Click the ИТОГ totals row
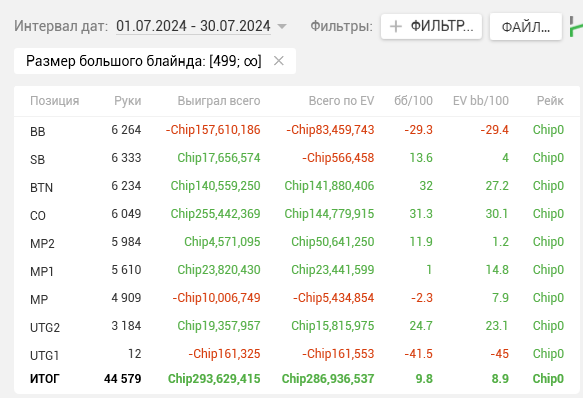The image size is (583, 398). click(297, 379)
